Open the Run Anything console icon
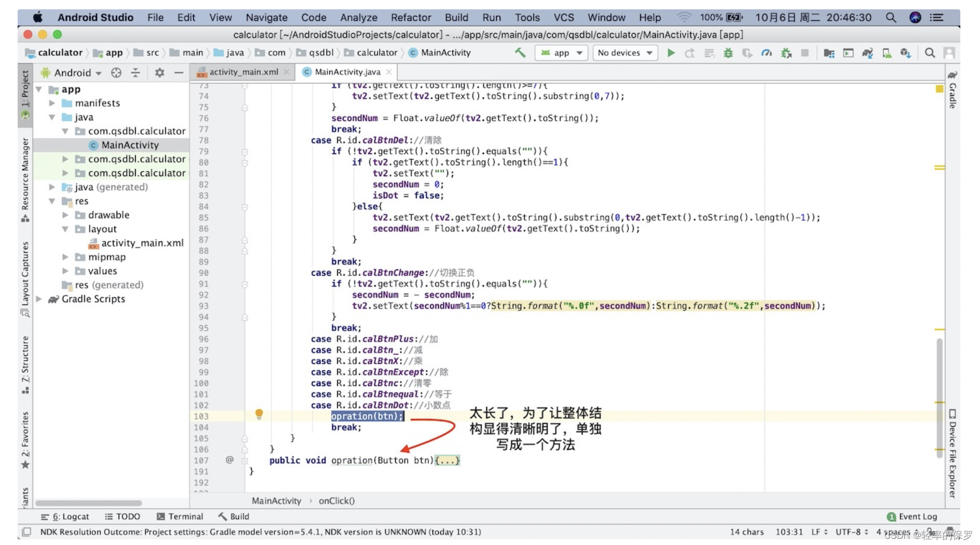Image resolution: width=980 pixels, height=545 pixels. tap(848, 53)
